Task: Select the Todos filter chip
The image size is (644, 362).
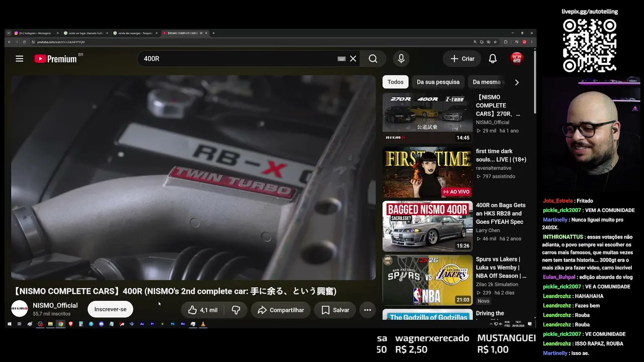Action: click(x=395, y=82)
